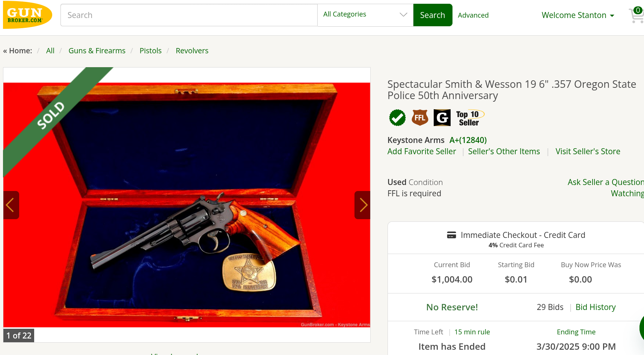Open Advanced search link
The image size is (644, 355).
pyautogui.click(x=473, y=15)
